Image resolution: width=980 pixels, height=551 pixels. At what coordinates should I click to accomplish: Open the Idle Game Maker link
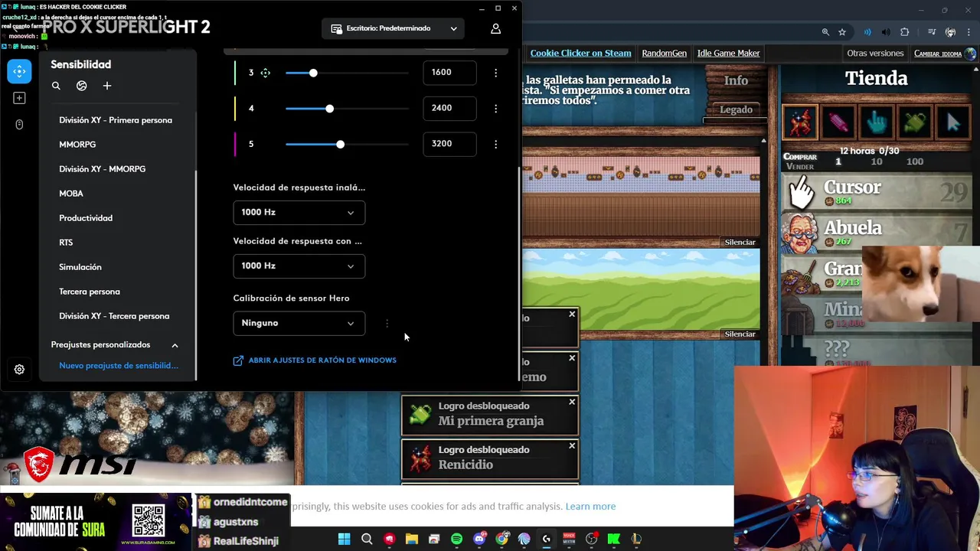728,53
